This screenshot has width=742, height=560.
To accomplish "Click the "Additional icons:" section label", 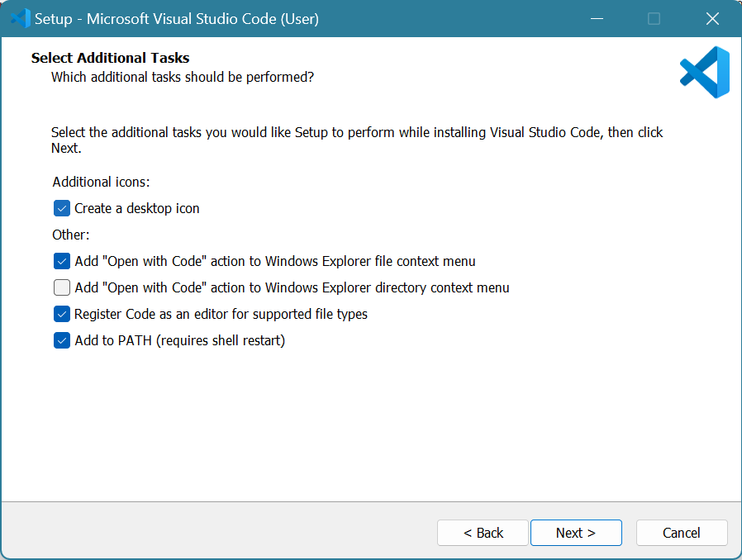I will pyautogui.click(x=101, y=182).
